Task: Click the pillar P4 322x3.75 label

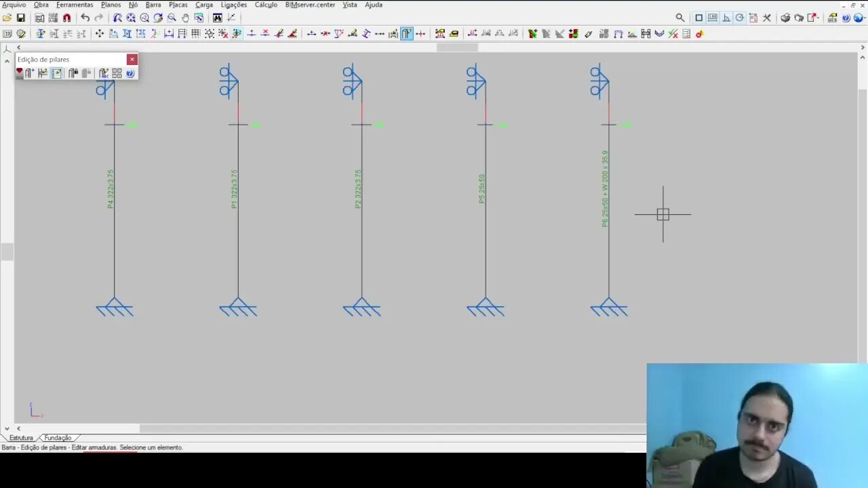Action: [111, 189]
